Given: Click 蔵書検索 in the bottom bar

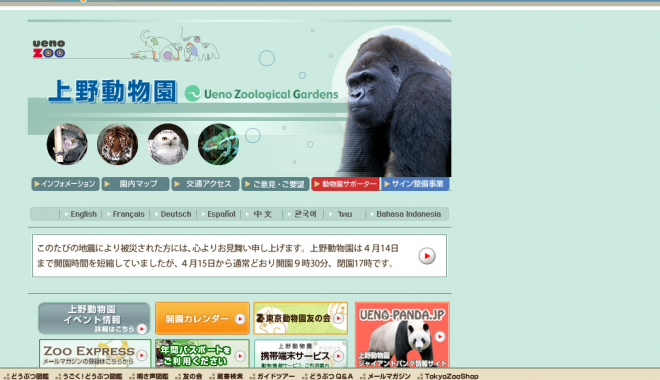Looking at the screenshot, I should click(230, 376).
